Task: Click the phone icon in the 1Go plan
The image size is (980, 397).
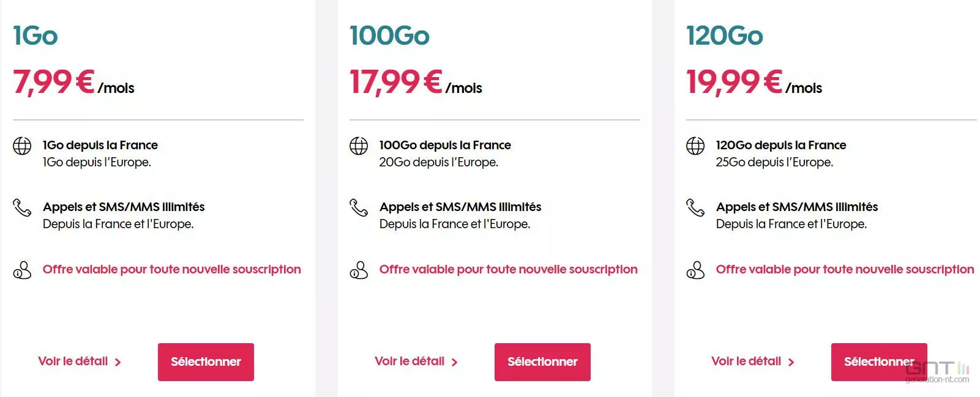Action: coord(22,208)
